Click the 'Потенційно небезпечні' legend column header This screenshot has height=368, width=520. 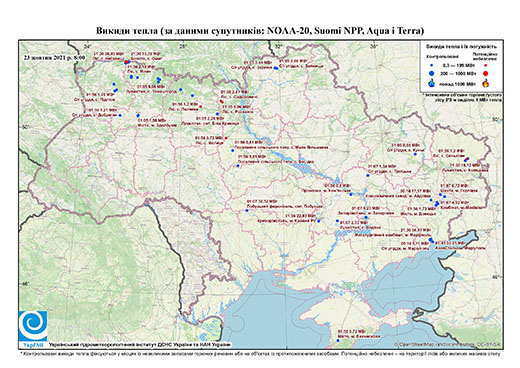point(485,56)
